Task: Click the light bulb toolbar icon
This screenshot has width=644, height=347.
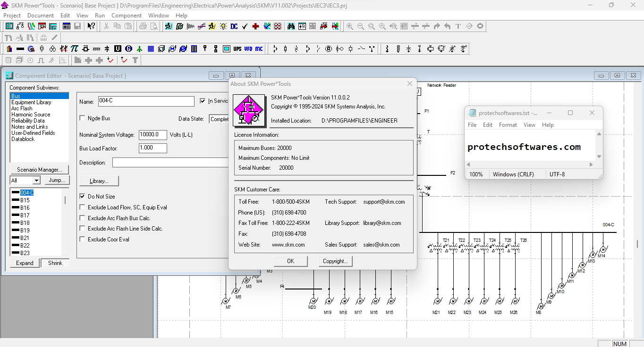Action: [223, 26]
